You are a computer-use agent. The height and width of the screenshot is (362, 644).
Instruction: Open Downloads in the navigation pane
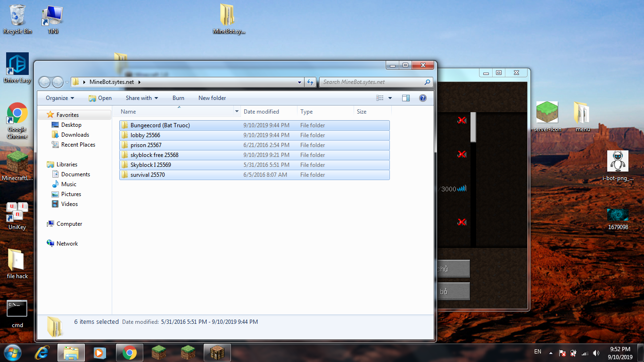[75, 135]
